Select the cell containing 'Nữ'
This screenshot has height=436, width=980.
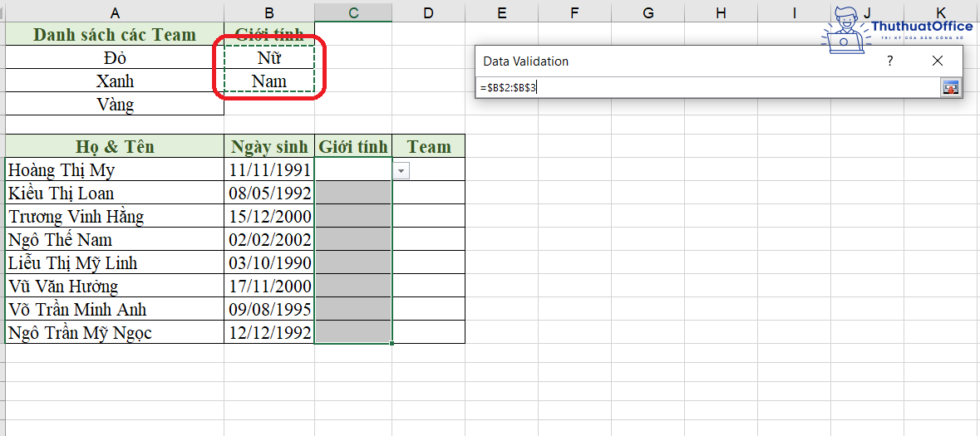pos(269,57)
